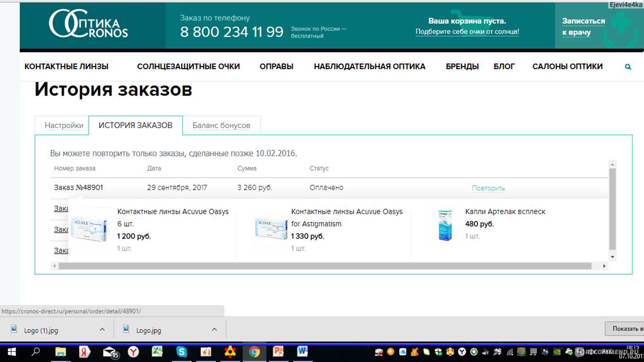Screen dimensions: 644x362
Task: Click the date 29 сентября, 2017
Action: coord(177,188)
